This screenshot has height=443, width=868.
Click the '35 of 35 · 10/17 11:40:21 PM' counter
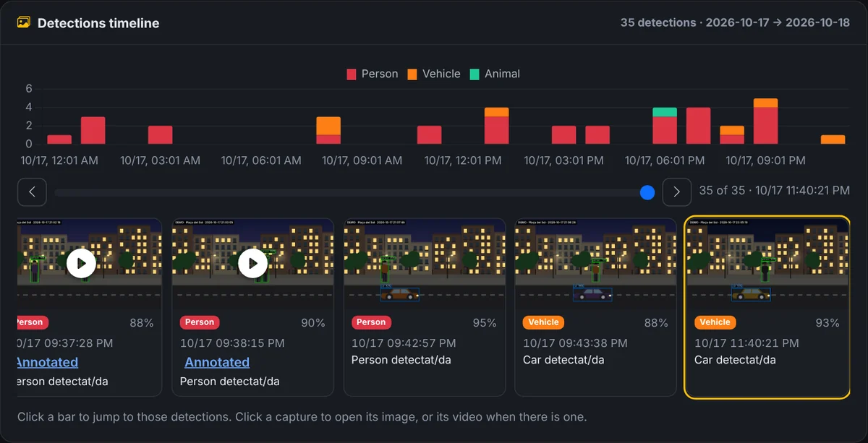click(x=774, y=191)
